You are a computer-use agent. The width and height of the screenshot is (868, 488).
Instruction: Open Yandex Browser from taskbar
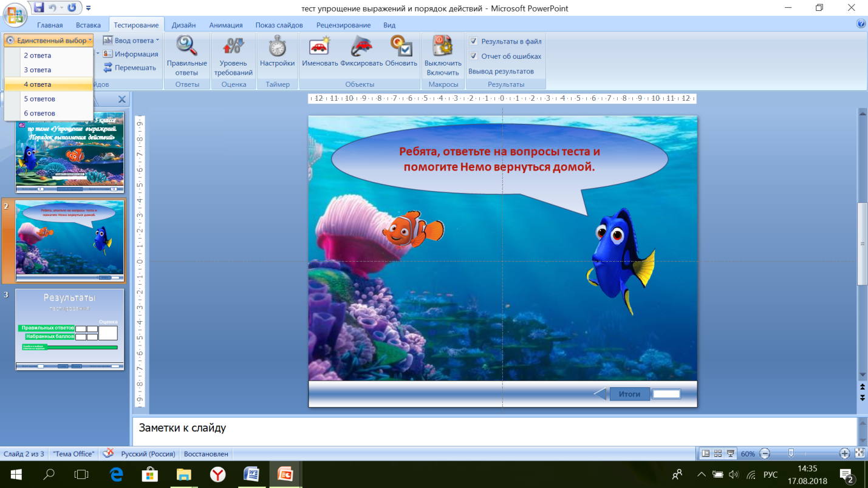(217, 474)
